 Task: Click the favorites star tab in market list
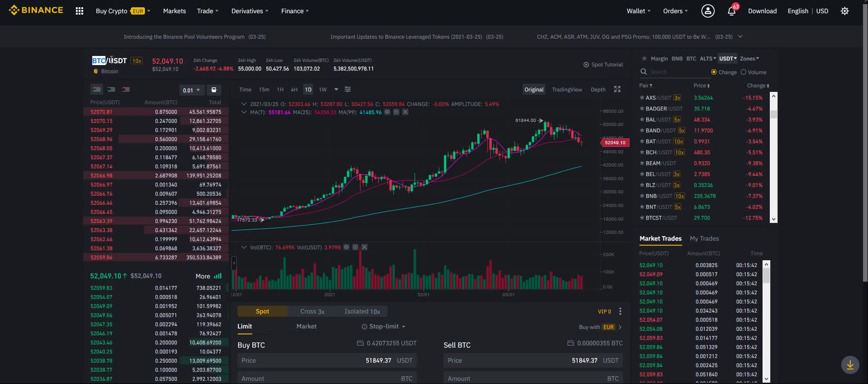644,58
